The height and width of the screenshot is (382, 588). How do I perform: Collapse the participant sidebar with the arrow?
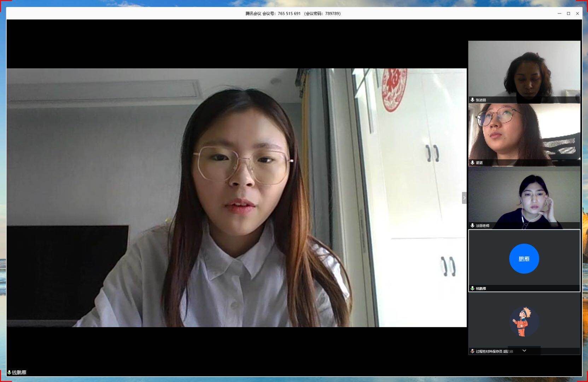(464, 198)
